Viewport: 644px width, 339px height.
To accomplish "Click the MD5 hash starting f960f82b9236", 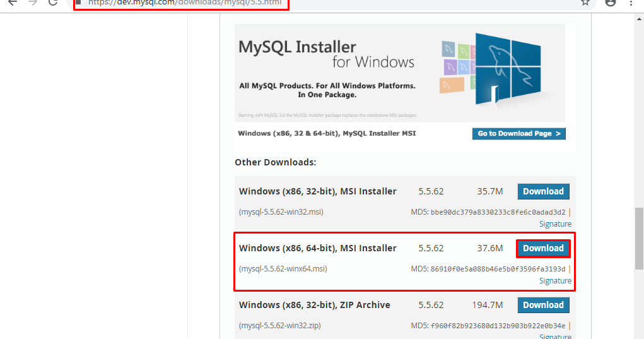I will [498, 326].
